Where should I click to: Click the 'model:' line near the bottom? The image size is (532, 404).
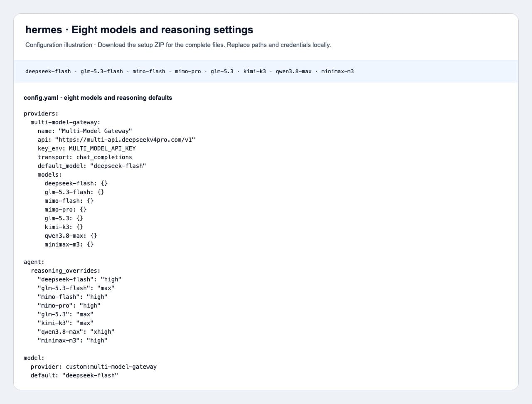[34, 358]
